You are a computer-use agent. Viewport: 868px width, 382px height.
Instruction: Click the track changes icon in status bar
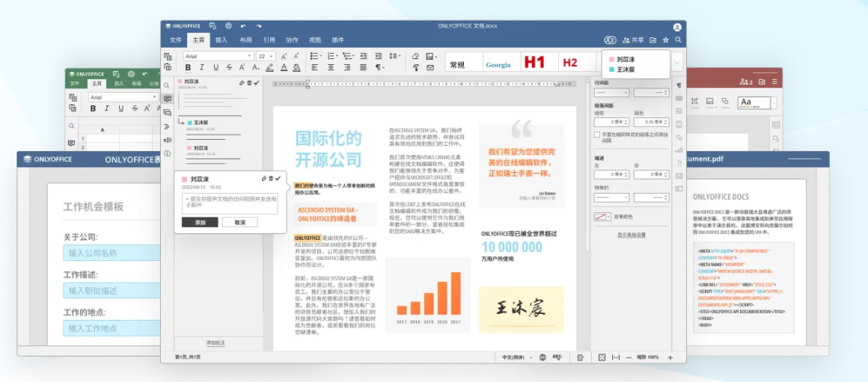[x=581, y=357]
